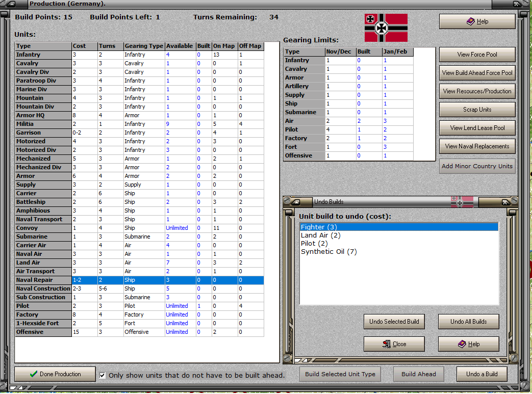Click Undo All Builds

pos(469,322)
